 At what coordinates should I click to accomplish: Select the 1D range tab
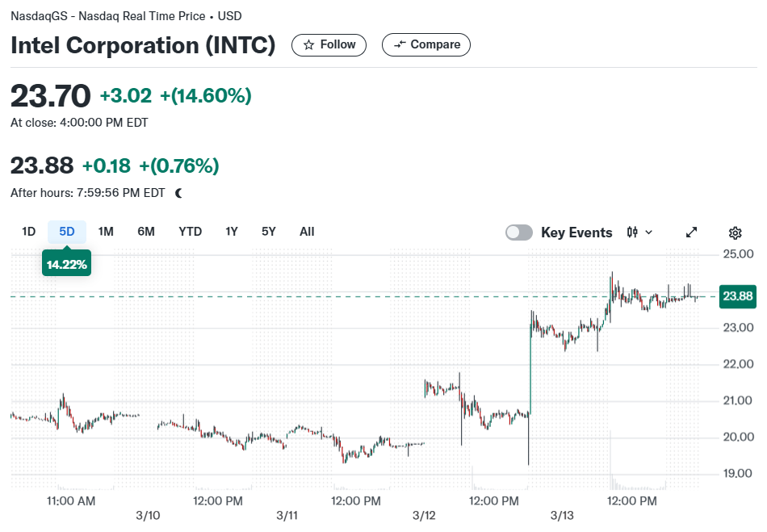(x=29, y=232)
